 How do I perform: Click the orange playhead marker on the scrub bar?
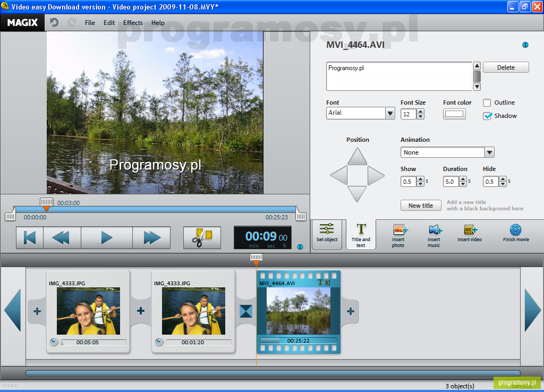click(x=46, y=209)
